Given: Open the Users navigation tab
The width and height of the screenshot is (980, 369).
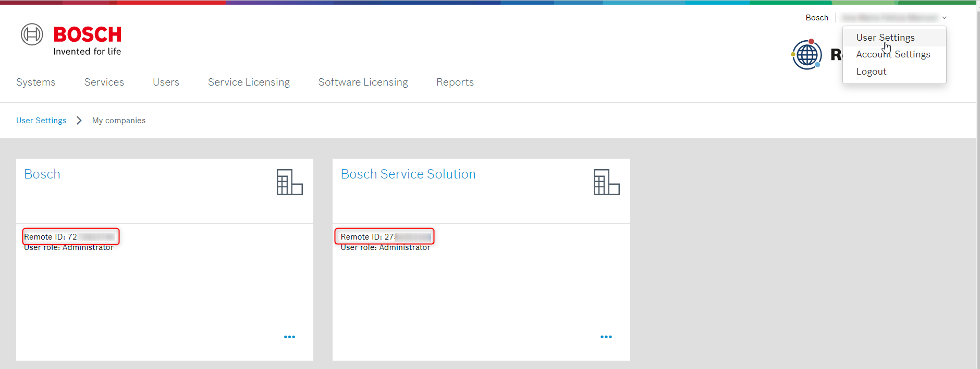Looking at the screenshot, I should 166,82.
